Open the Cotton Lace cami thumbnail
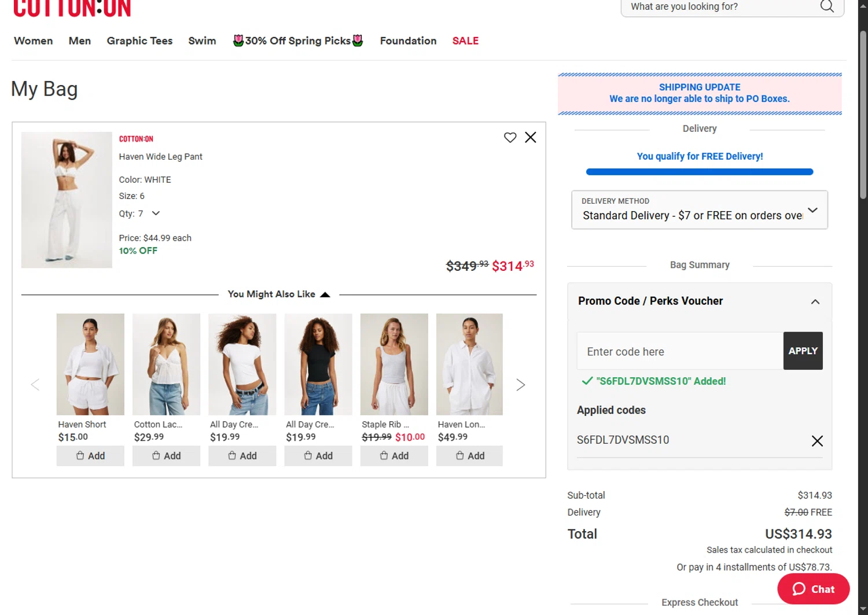The height and width of the screenshot is (615, 868). coord(166,364)
